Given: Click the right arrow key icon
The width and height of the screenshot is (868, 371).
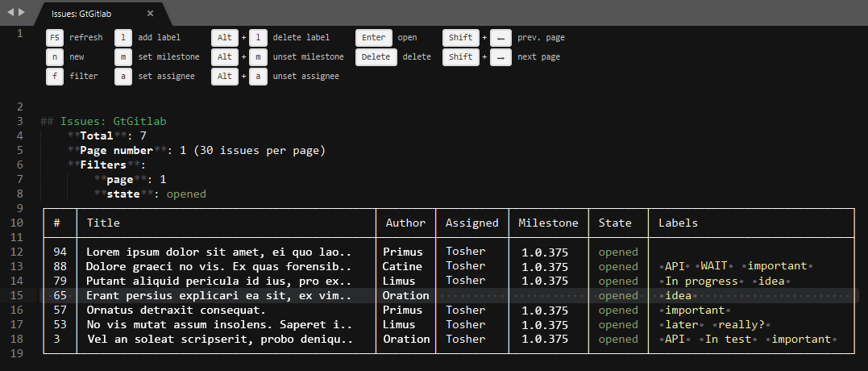Looking at the screenshot, I should pos(500,57).
